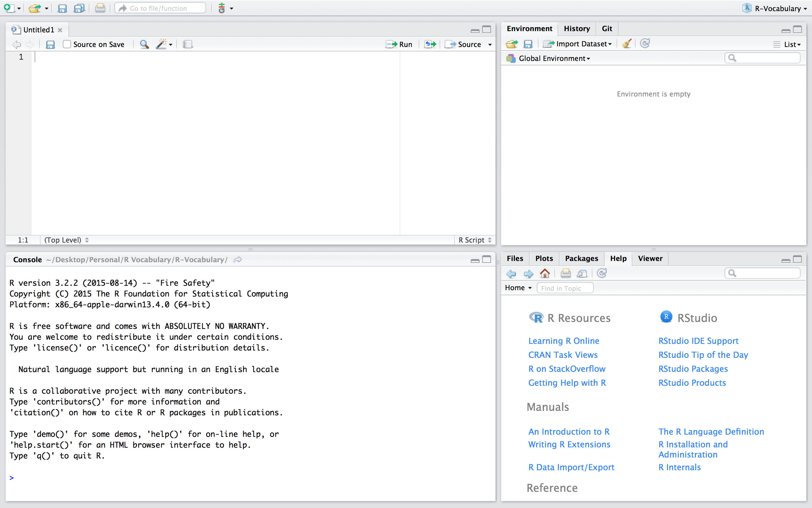Go back in Help pane

pos(511,274)
